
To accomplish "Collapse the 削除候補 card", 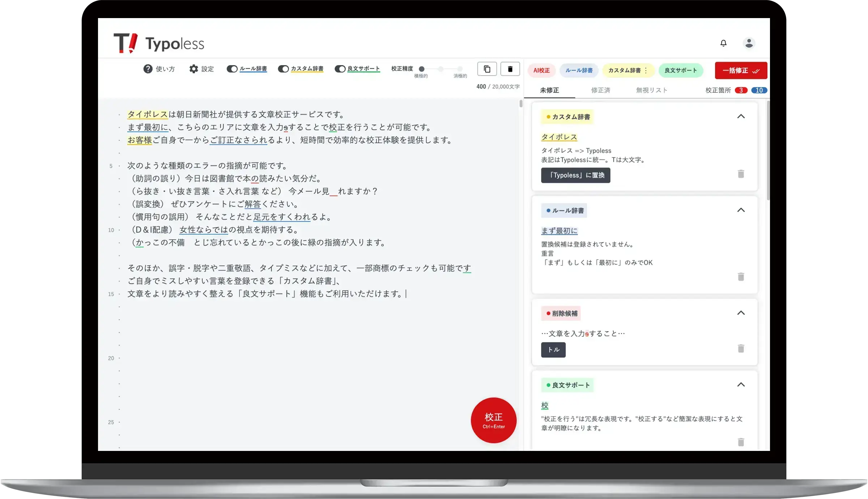I will tap(741, 313).
